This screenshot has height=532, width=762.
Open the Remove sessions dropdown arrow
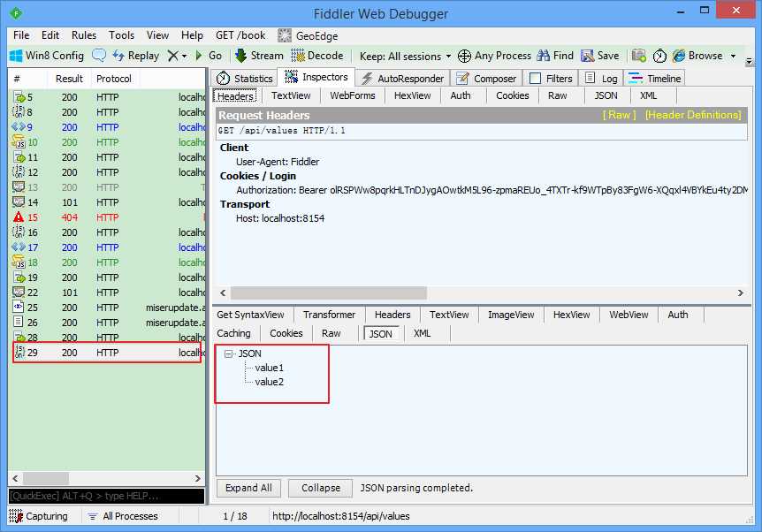pyautogui.click(x=184, y=57)
